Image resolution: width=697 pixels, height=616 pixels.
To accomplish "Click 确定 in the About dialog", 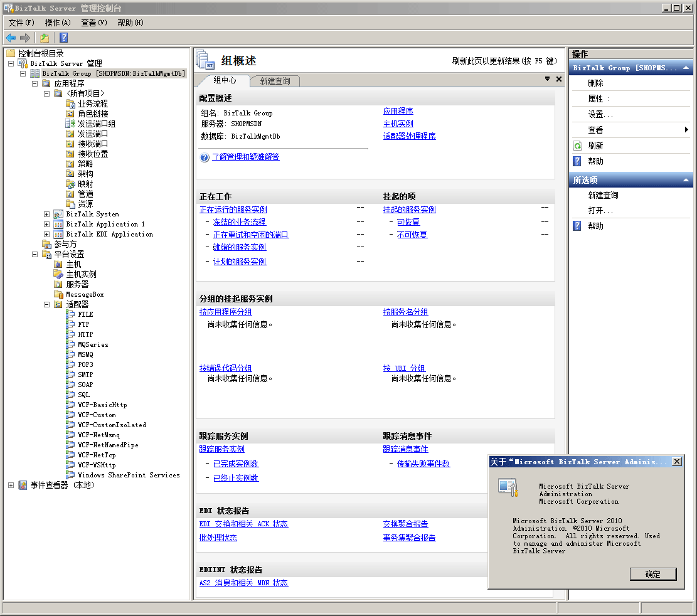I will [x=653, y=574].
